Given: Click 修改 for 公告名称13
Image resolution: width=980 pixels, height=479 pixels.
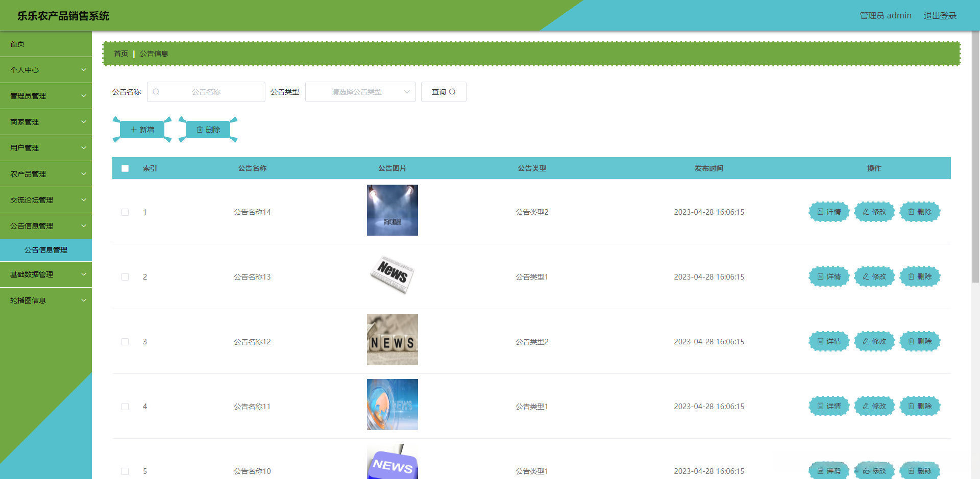Looking at the screenshot, I should click(874, 276).
